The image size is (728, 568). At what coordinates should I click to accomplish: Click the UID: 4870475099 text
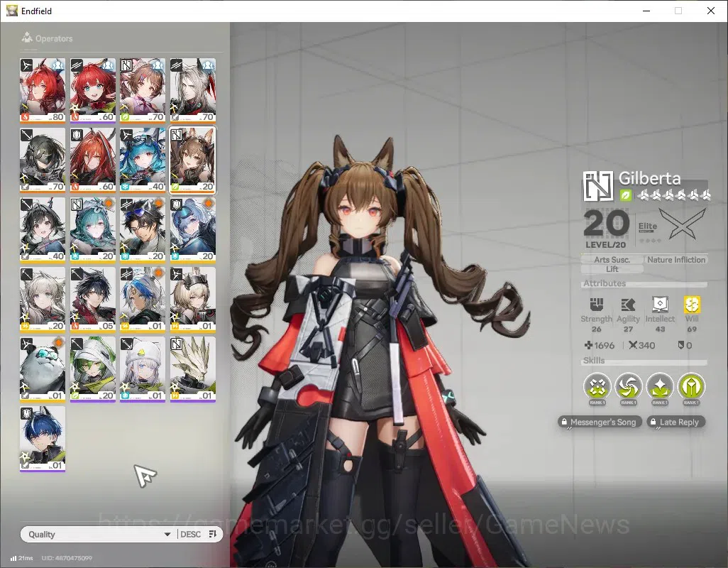67,558
